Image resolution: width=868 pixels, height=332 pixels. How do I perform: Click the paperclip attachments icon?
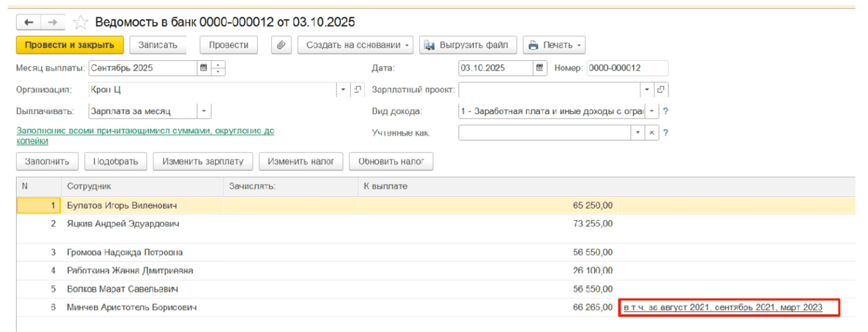[281, 45]
